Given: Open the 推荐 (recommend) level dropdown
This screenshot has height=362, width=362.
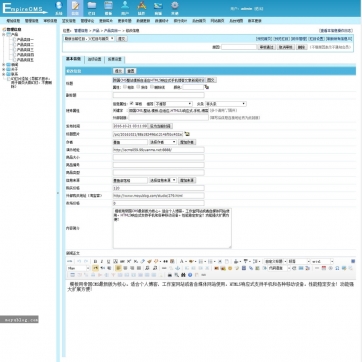Looking at the screenshot, I should click(173, 104).
